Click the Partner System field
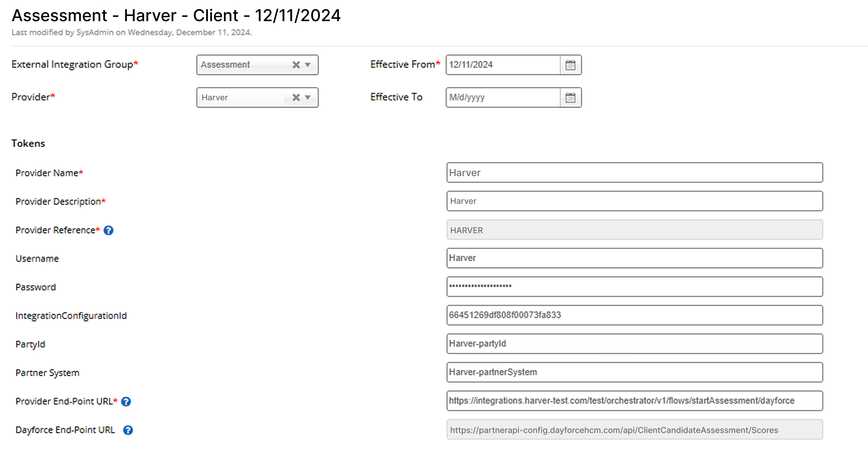Viewport: 868px width, 464px height. click(635, 372)
